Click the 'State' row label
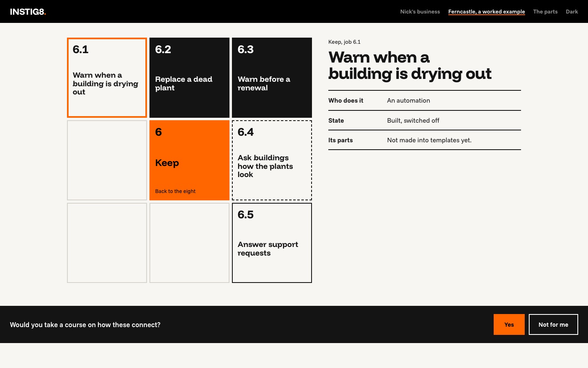The height and width of the screenshot is (368, 588). (336, 121)
